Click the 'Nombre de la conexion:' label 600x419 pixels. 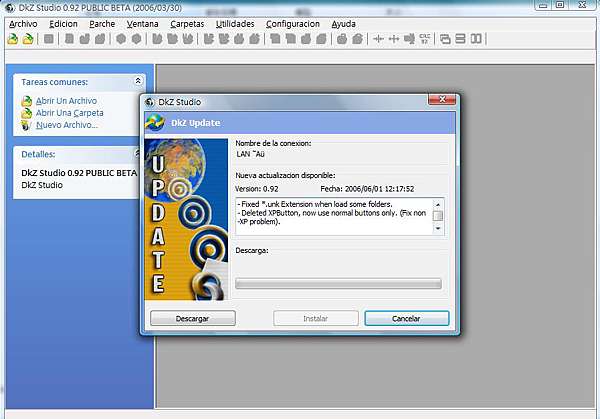click(273, 143)
